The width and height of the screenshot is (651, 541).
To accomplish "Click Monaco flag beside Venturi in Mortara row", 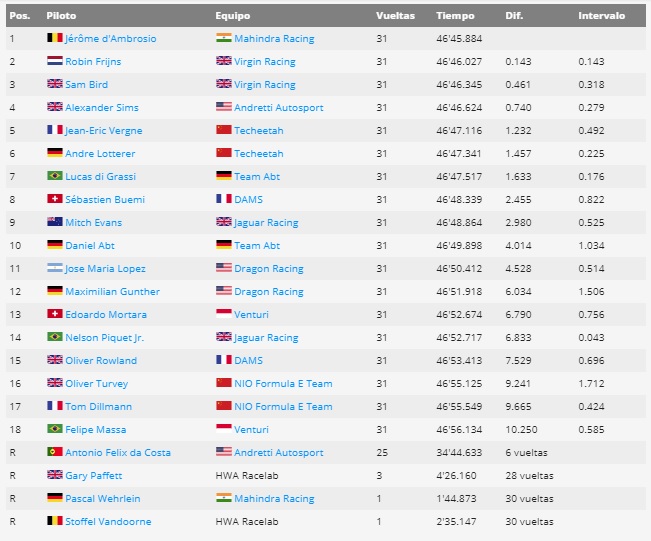I will click(x=224, y=313).
